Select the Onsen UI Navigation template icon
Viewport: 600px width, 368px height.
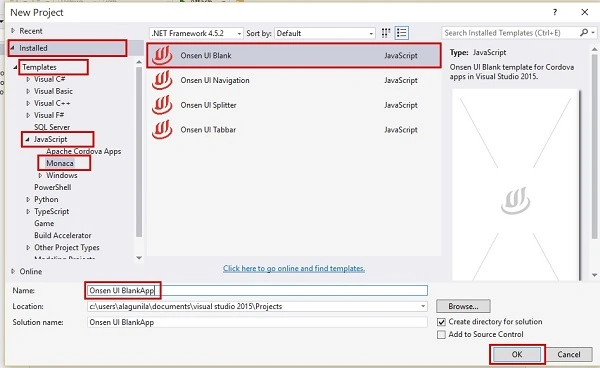tap(162, 81)
